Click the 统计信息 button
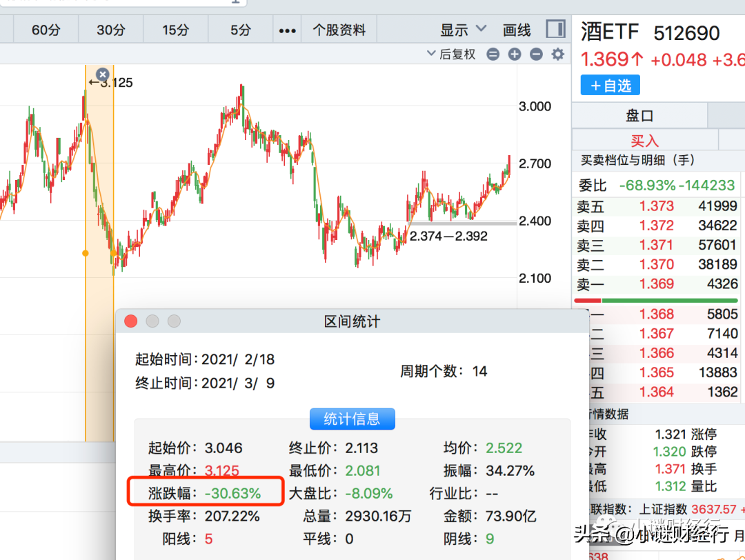The width and height of the screenshot is (745, 560). coord(352,419)
